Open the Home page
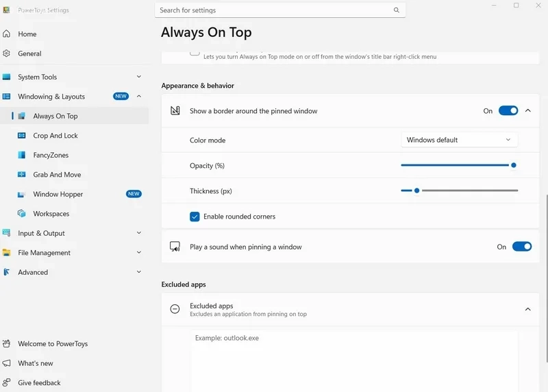548x392 pixels. [x=74, y=34]
